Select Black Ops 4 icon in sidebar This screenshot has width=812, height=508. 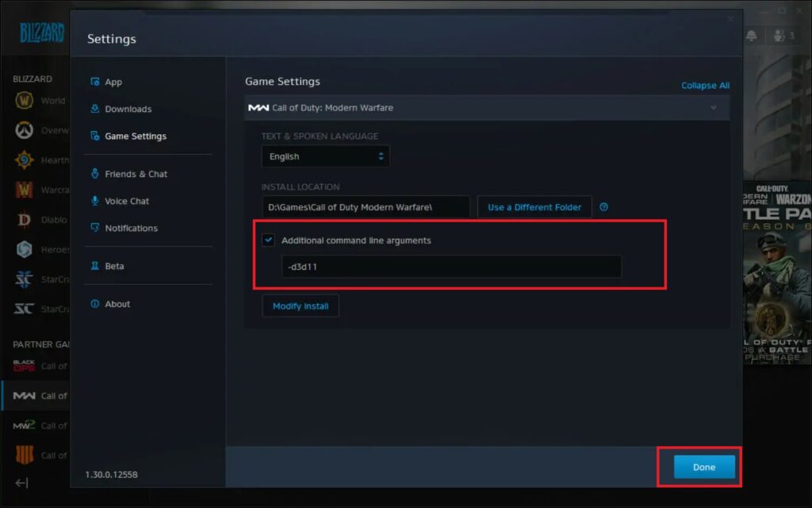pyautogui.click(x=24, y=455)
